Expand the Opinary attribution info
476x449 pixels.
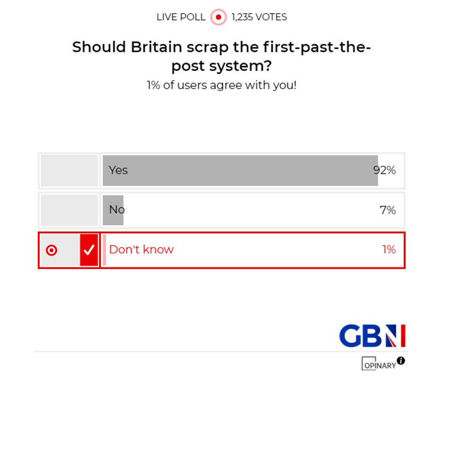click(401, 361)
